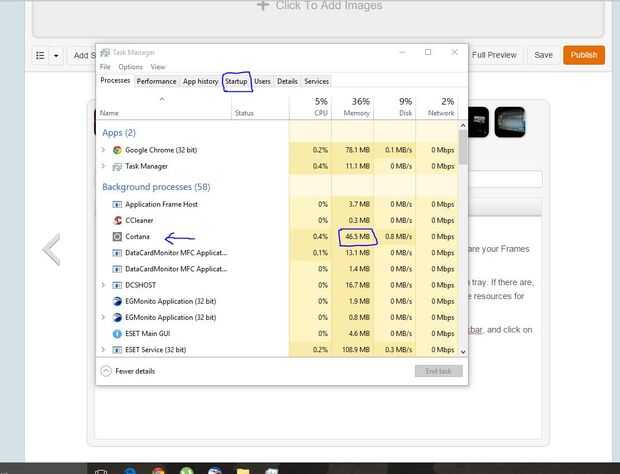Sort processes by the Disk column header
Screen dimensions: 620x474
(x=395, y=107)
